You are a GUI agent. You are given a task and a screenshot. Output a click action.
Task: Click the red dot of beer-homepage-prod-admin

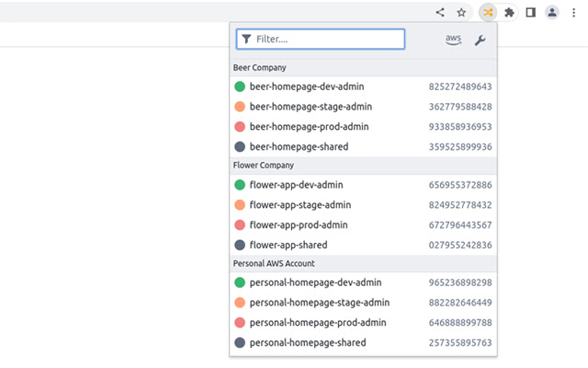point(240,127)
